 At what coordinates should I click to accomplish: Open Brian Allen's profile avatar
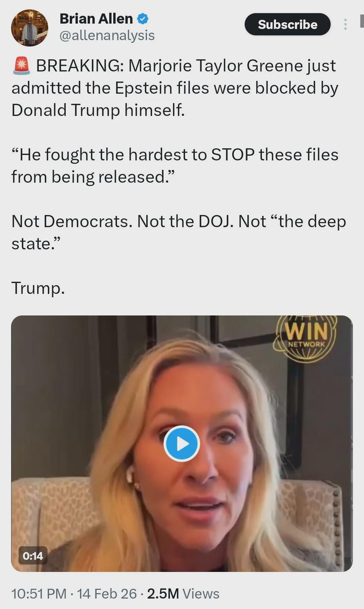click(30, 28)
